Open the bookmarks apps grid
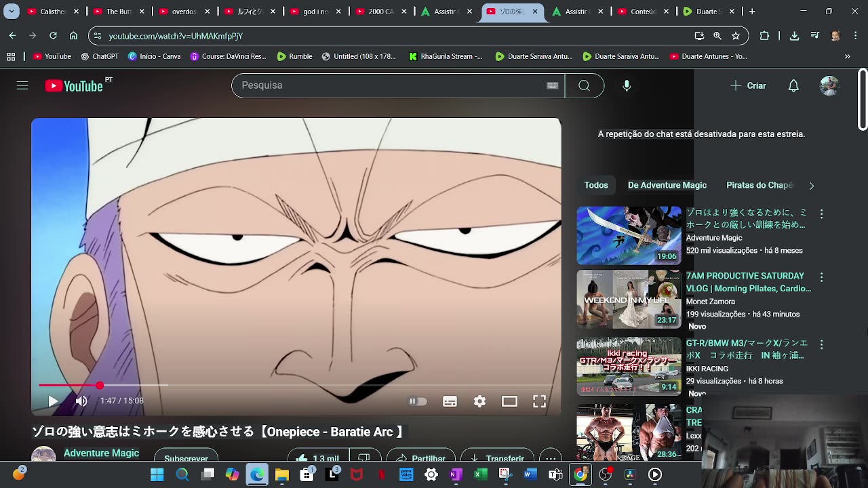The image size is (868, 488). pyautogui.click(x=11, y=56)
